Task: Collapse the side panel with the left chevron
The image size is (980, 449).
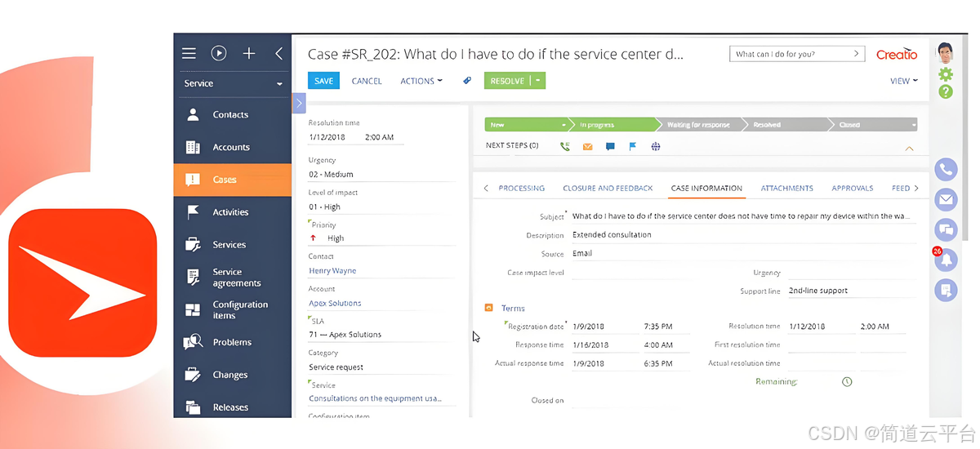Action: point(278,54)
